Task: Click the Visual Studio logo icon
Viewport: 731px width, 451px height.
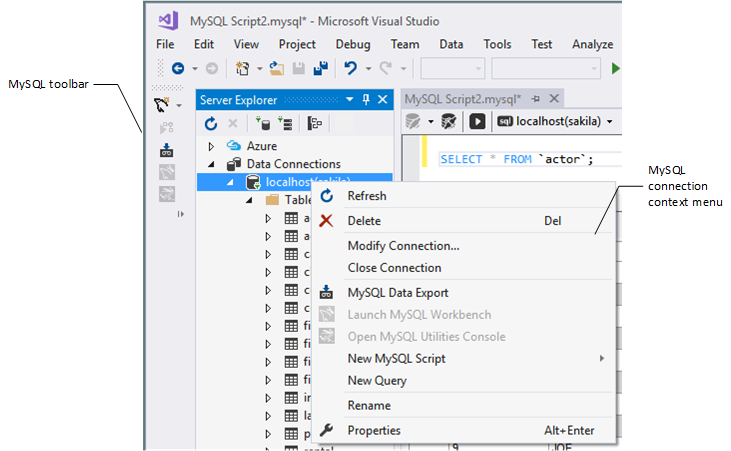Action: coord(168,21)
